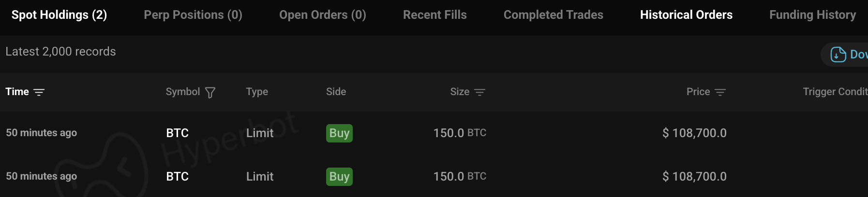Select the Recent Fills tab
868x197 pixels.
click(x=435, y=15)
